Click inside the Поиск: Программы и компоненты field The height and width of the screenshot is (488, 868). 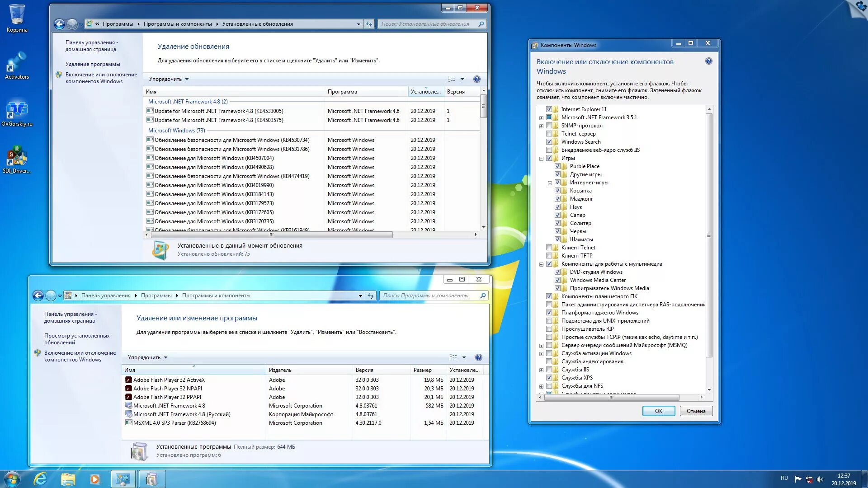coord(429,295)
